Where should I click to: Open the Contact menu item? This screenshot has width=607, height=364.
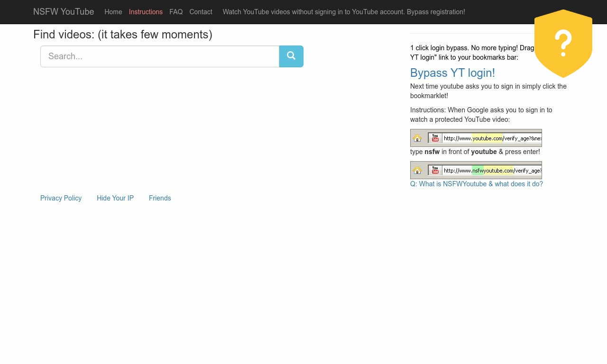201,12
